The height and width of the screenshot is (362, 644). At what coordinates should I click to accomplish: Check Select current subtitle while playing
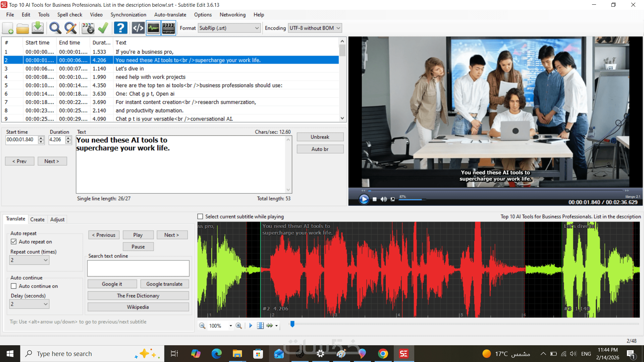pyautogui.click(x=200, y=217)
